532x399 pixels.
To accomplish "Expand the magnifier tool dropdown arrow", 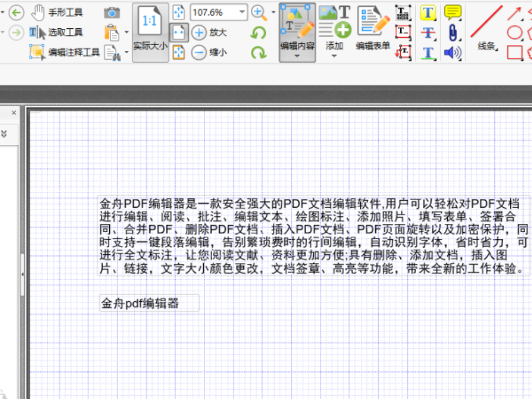I will (x=274, y=13).
